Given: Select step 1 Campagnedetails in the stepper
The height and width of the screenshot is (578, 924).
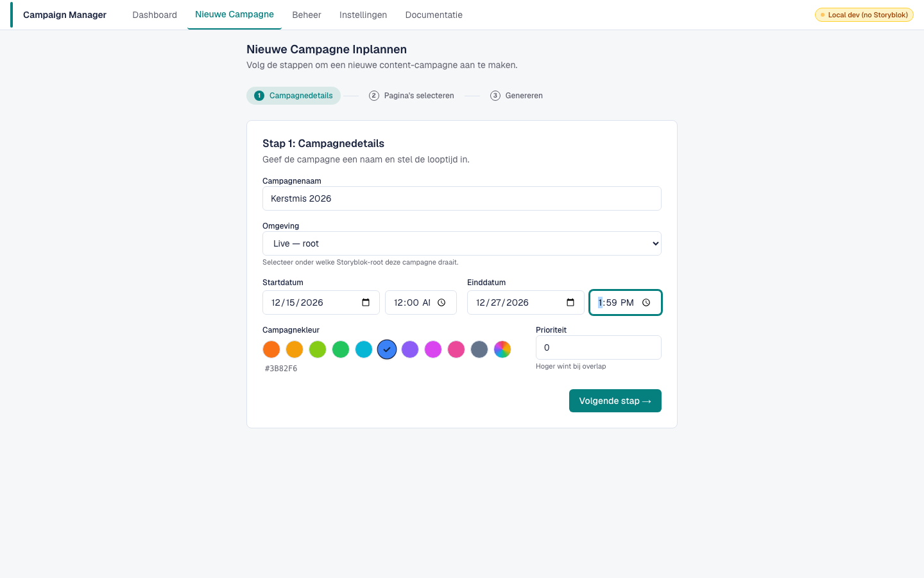Looking at the screenshot, I should pyautogui.click(x=293, y=96).
